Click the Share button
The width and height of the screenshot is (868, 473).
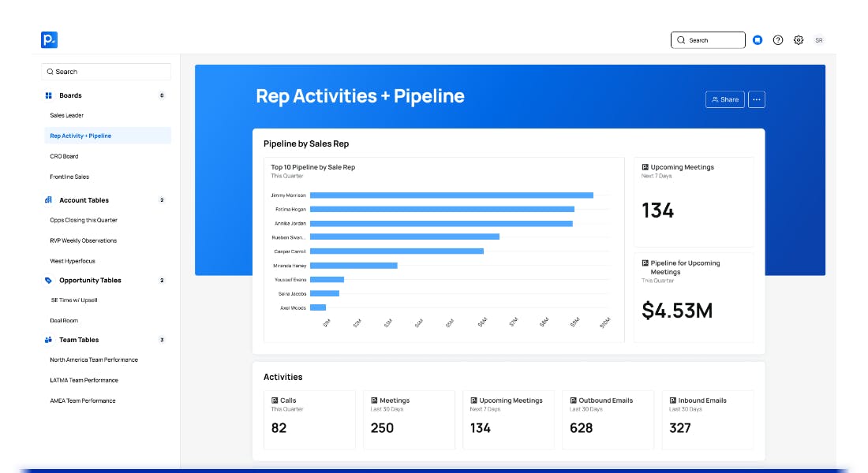(x=724, y=99)
